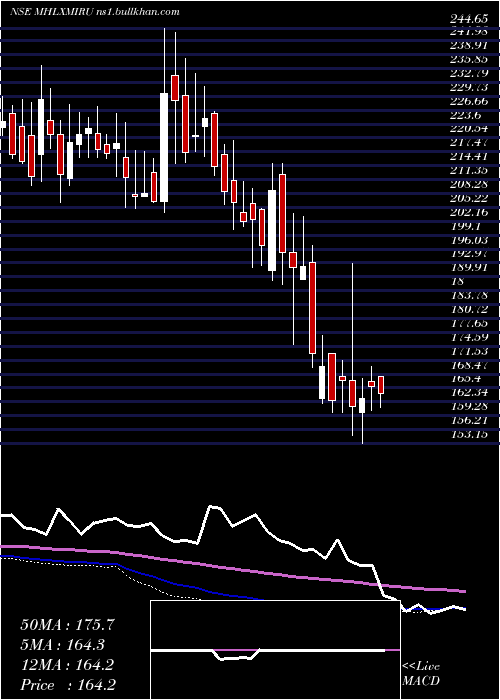The image size is (500, 700).
Task: Click the Price : 164.2 readout
Action: 67,685
